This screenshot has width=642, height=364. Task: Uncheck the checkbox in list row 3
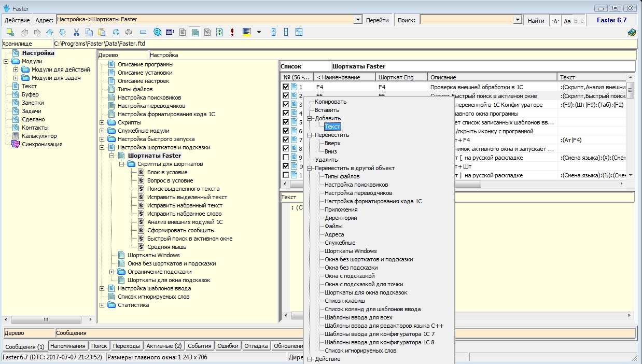(x=286, y=105)
